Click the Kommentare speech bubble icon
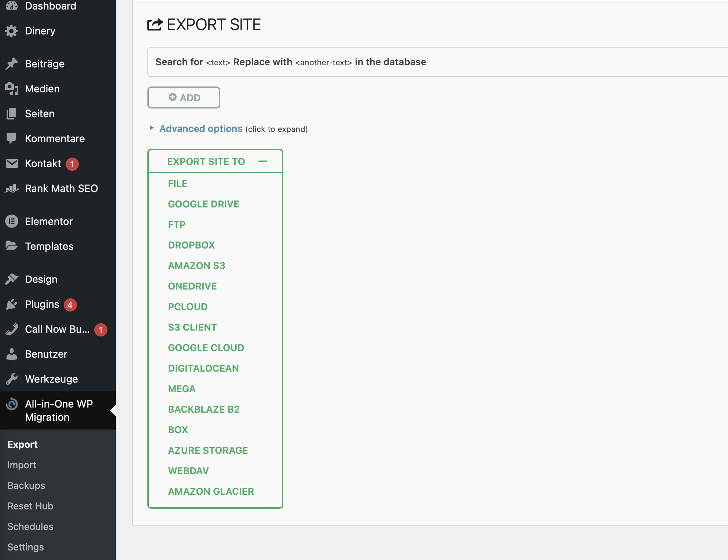This screenshot has height=560, width=728. [12, 139]
